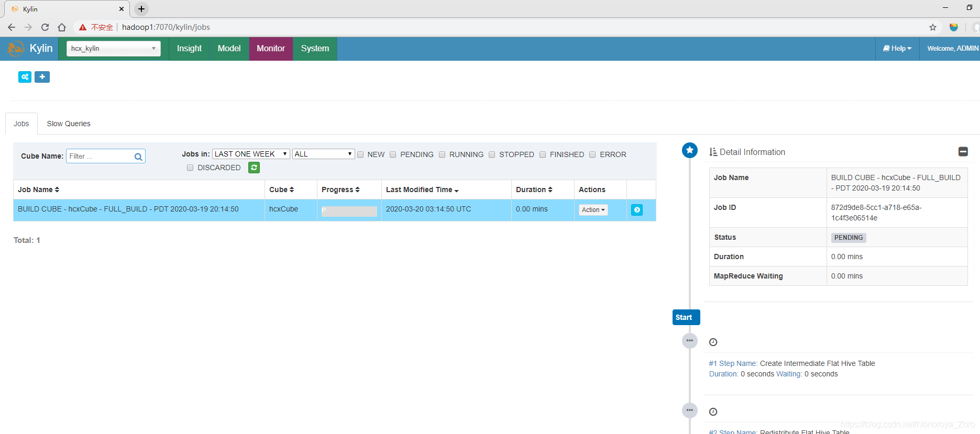Click the browser home icon
The height and width of the screenshot is (434, 980).
(62, 27)
